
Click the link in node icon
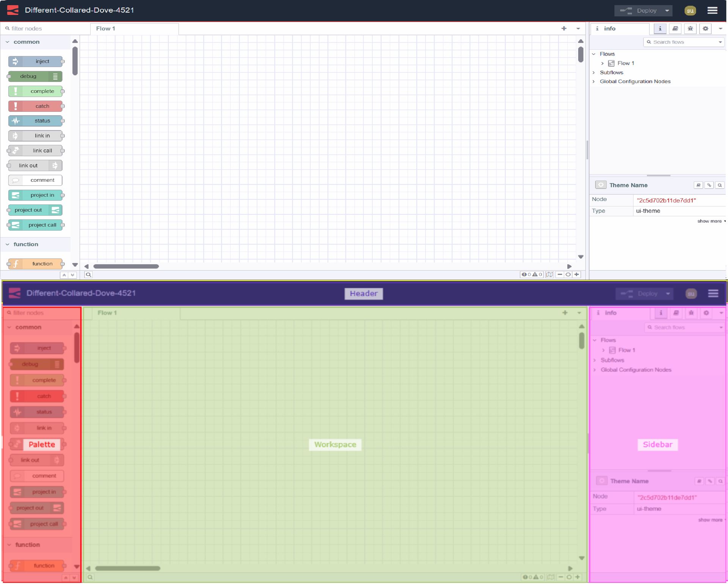coord(16,135)
